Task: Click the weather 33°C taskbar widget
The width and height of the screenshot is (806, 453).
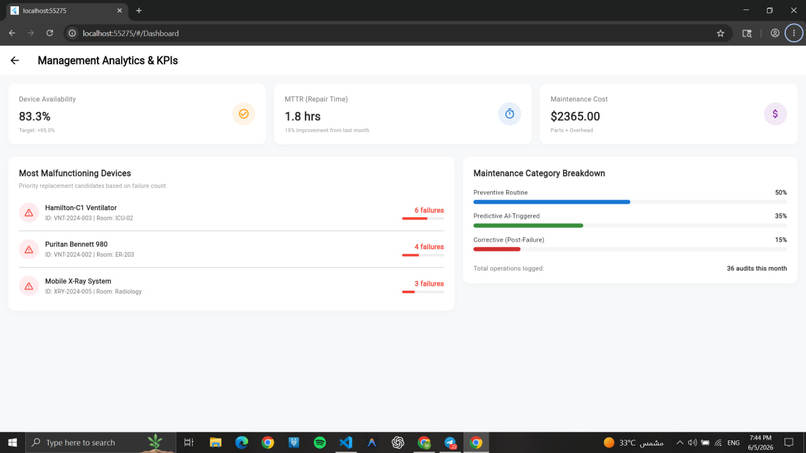Action: click(x=633, y=442)
